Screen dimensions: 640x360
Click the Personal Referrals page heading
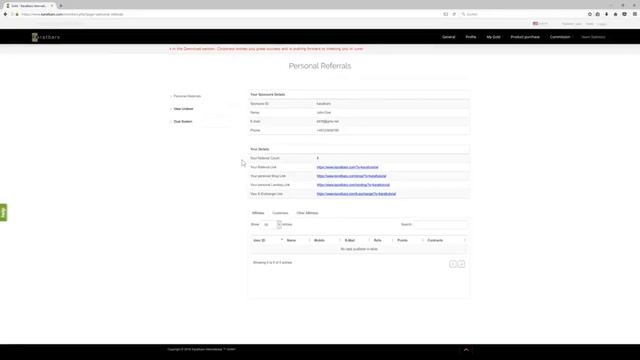pyautogui.click(x=320, y=66)
